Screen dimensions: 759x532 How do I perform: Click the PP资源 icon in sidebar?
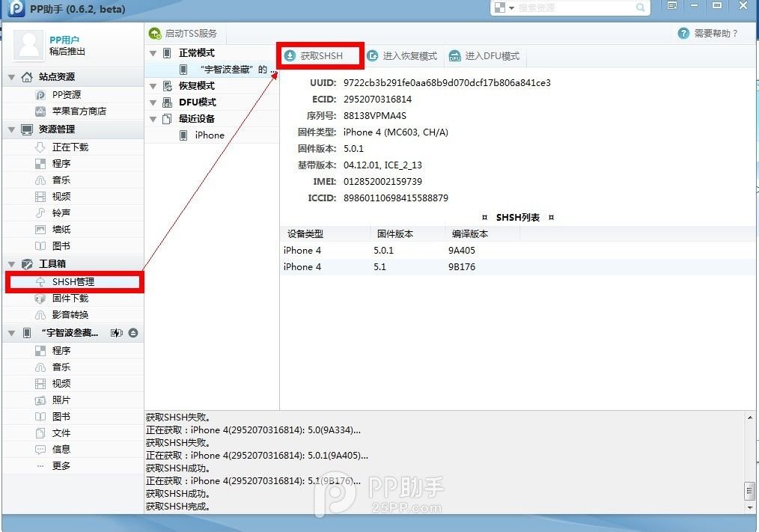40,95
